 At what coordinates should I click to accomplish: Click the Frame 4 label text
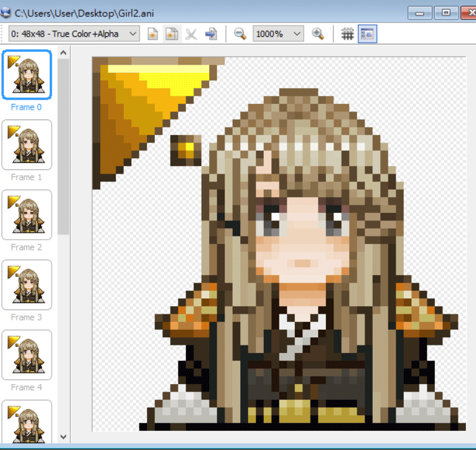point(26,388)
